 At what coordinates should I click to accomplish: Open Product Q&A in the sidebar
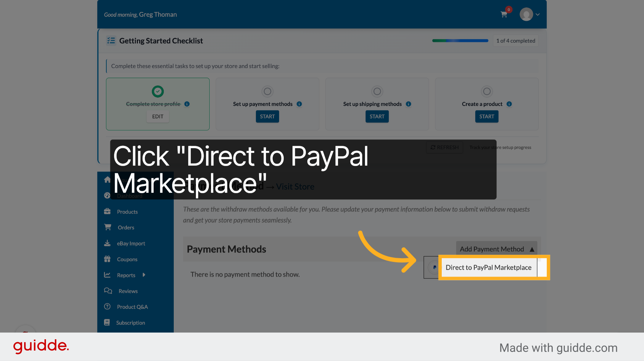(132, 307)
